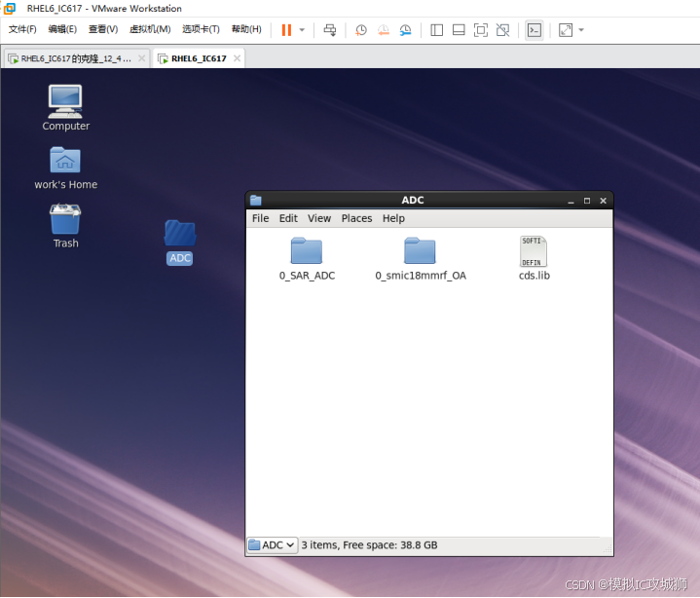The height and width of the screenshot is (598, 700).
Task: Click the 0_SAR_ADC folder name label
Action: (307, 276)
